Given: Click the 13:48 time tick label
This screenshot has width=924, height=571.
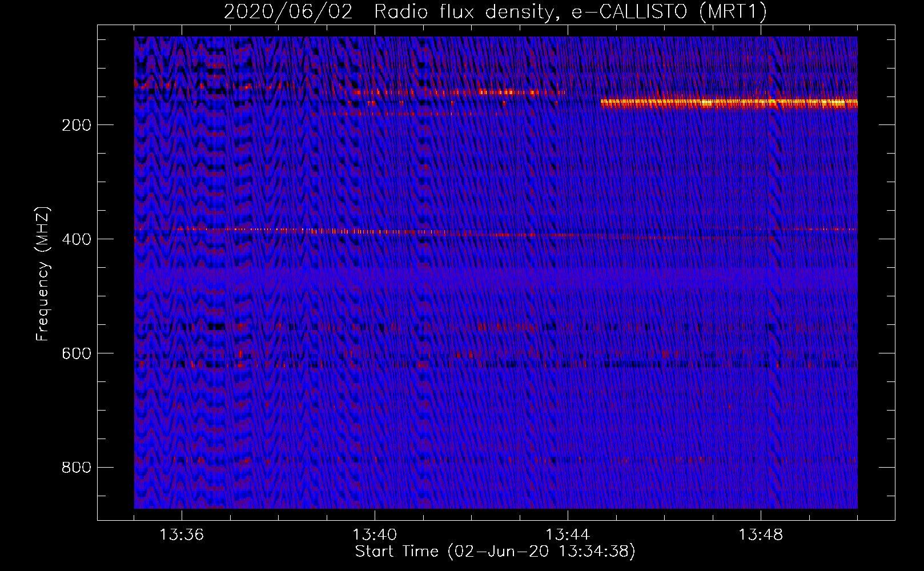Looking at the screenshot, I should [761, 535].
